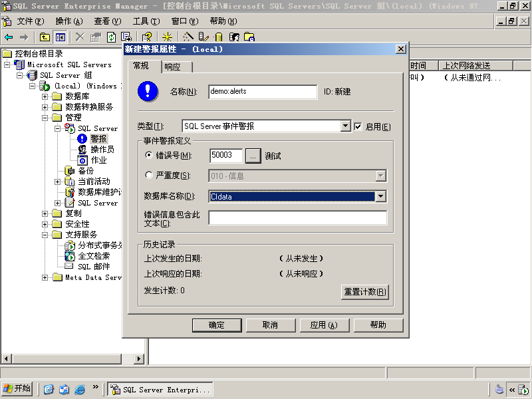Click the Internet Explorer quick launch icon
The height and width of the screenshot is (399, 532).
79,389
